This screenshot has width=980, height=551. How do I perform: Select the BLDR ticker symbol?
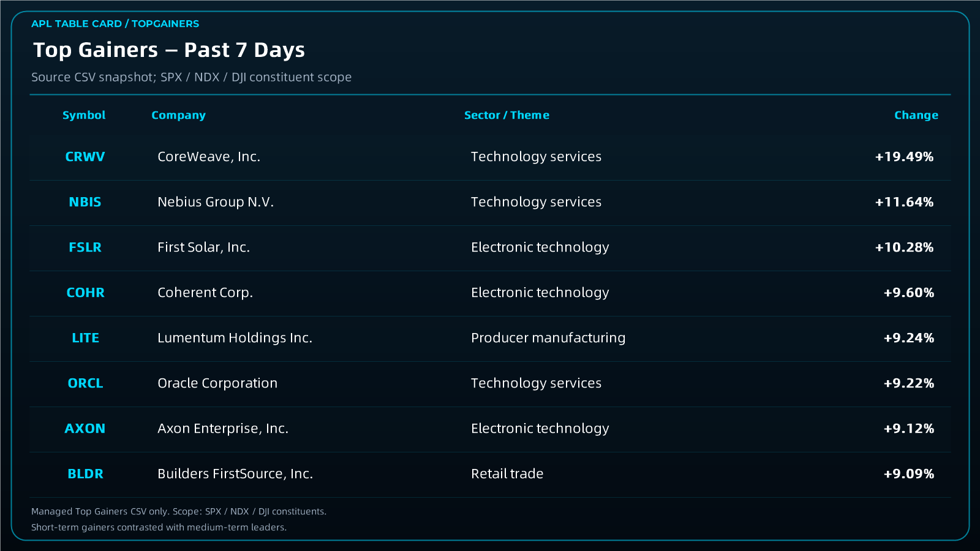(85, 474)
